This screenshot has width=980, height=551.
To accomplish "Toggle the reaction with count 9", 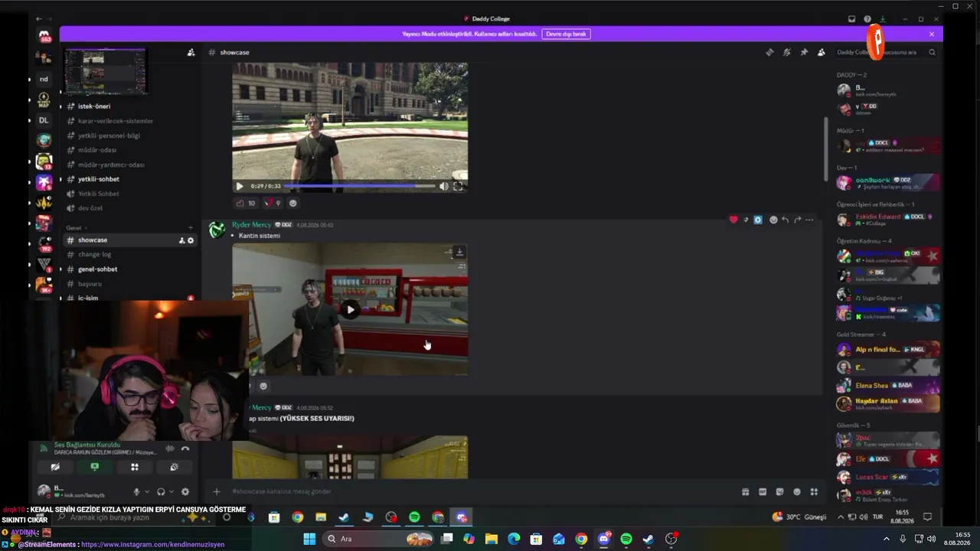I will click(x=273, y=203).
